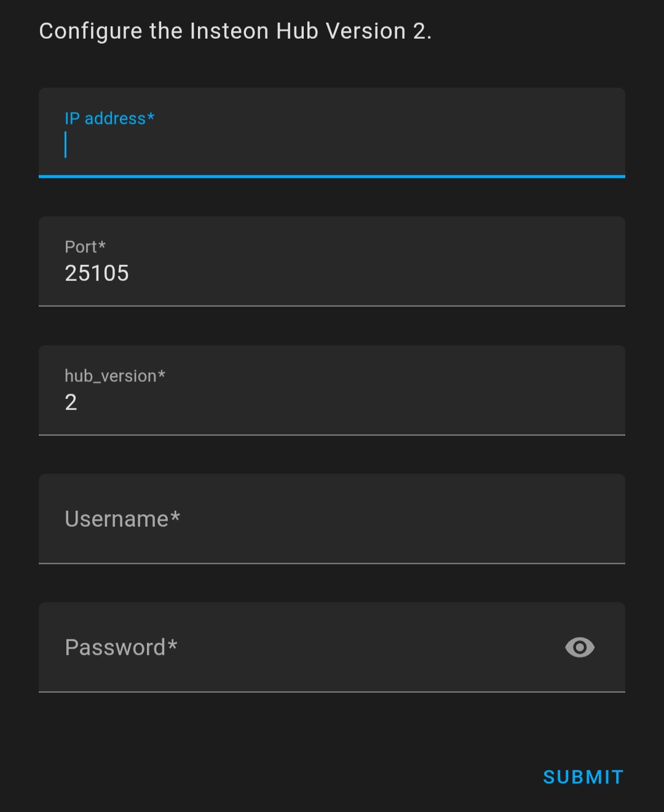The height and width of the screenshot is (812, 664).
Task: Click the 'hub_version*' label text
Action: (115, 376)
